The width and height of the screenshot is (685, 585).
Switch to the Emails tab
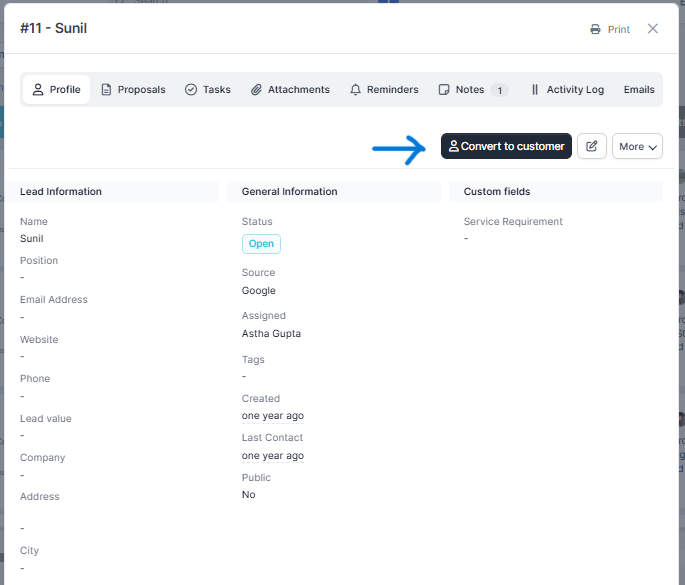(x=639, y=90)
